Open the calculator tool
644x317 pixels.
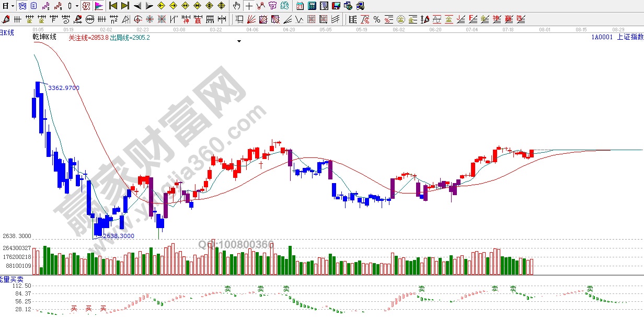(x=312, y=6)
